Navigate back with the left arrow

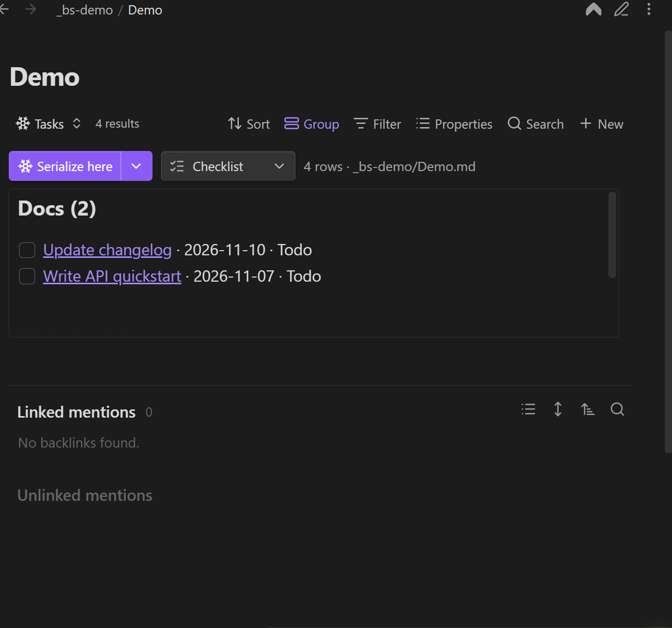(x=4, y=10)
